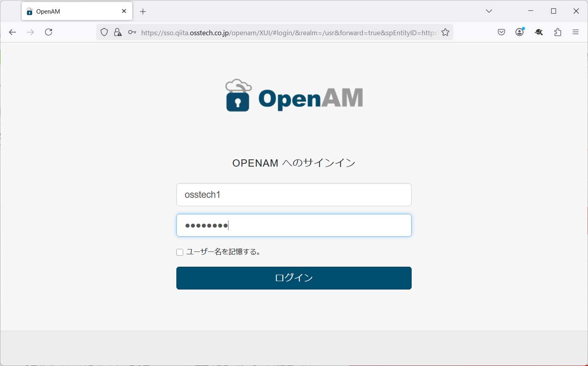Screen dimensions: 588x366
Task: Open the saved passwords key icon
Action: click(132, 32)
